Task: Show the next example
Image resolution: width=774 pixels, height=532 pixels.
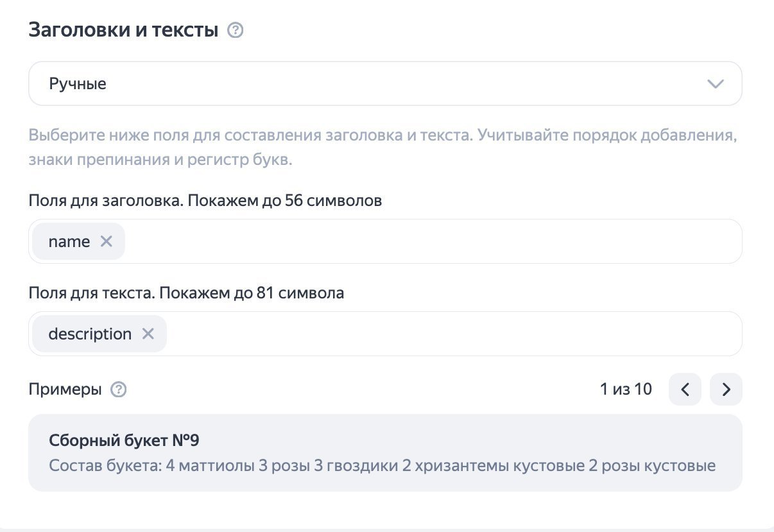Action: click(x=726, y=390)
